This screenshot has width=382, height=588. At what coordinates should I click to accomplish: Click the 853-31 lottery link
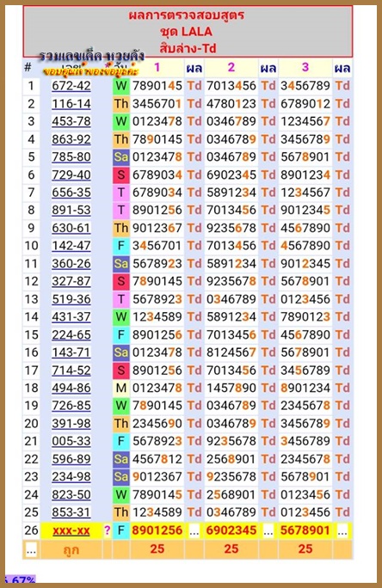pyautogui.click(x=71, y=512)
